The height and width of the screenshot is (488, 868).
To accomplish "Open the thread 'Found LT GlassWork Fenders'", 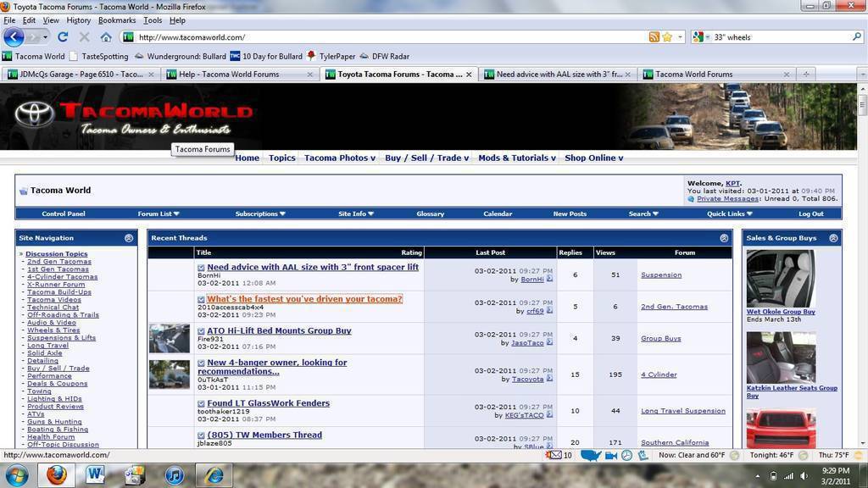I will [268, 403].
